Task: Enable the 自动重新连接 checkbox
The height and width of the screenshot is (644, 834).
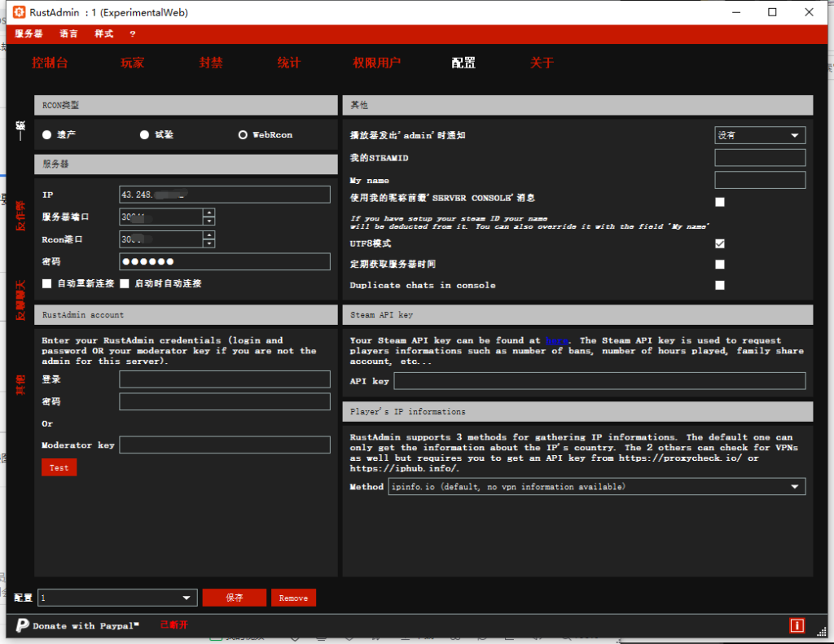Action: click(46, 283)
